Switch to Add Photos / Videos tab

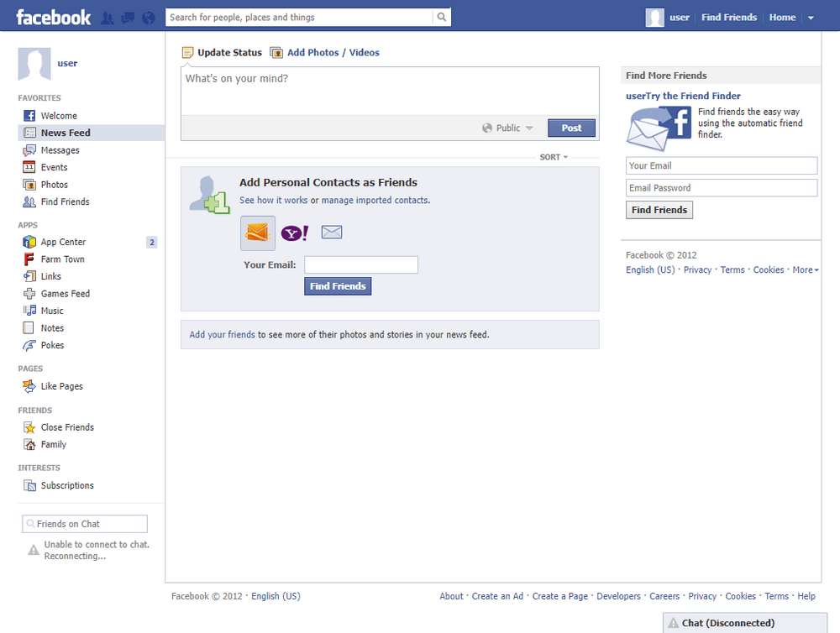(333, 52)
